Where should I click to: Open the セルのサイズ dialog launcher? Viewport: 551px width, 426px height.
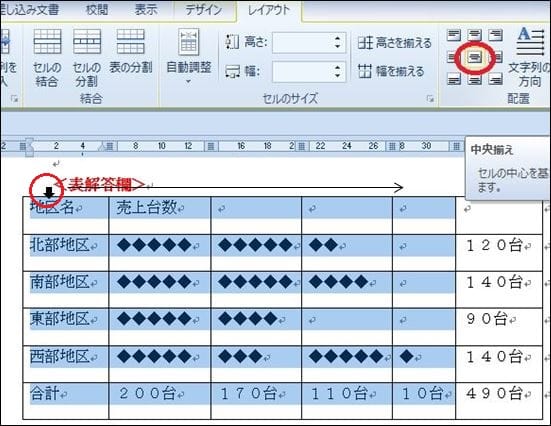(430, 99)
